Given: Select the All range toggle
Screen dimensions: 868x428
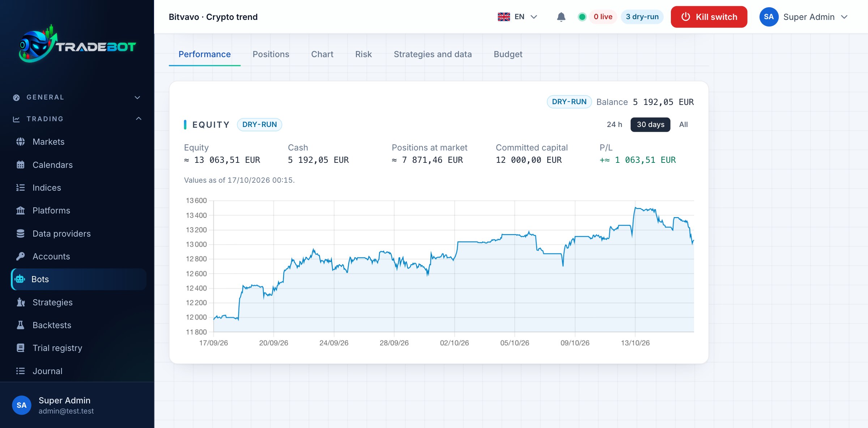Looking at the screenshot, I should [x=683, y=125].
